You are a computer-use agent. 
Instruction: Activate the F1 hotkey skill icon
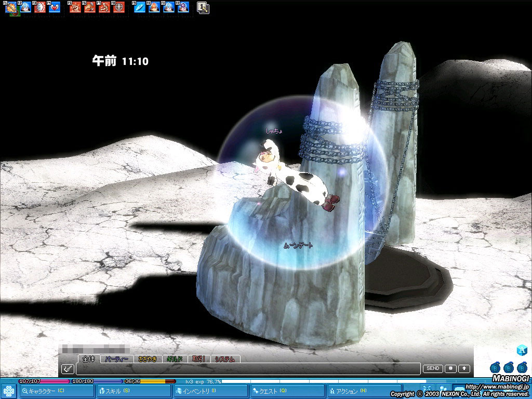pyautogui.click(x=11, y=7)
